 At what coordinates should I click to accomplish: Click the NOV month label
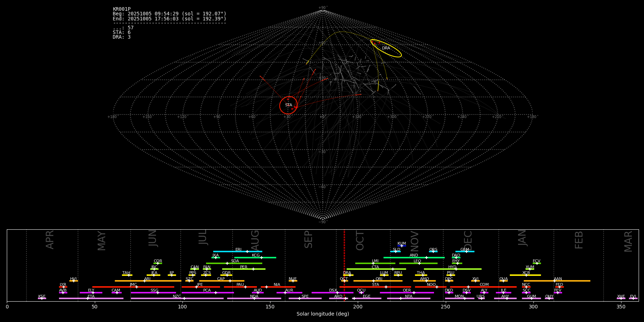click(x=414, y=241)
